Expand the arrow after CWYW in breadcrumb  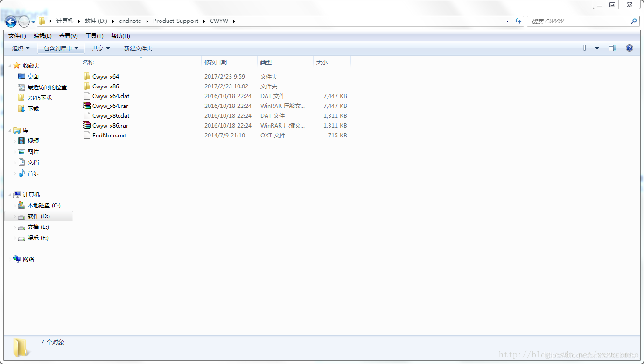(x=234, y=21)
